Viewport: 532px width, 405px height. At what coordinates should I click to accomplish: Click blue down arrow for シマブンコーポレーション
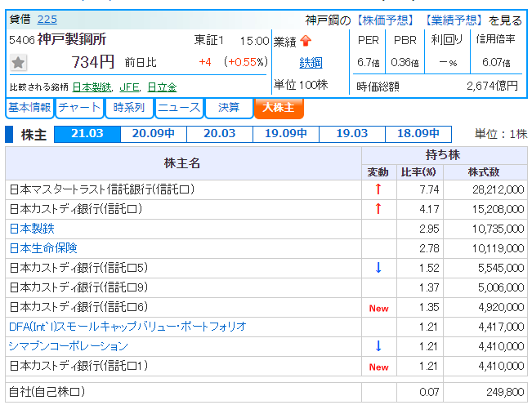point(378,346)
